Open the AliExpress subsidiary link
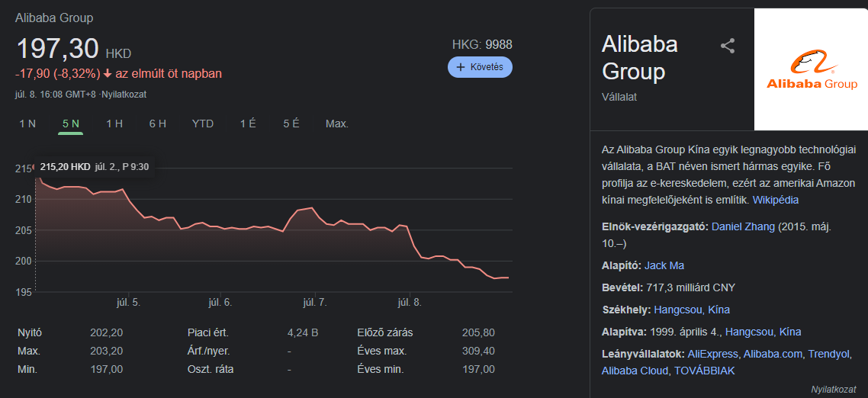The image size is (868, 398). (713, 355)
